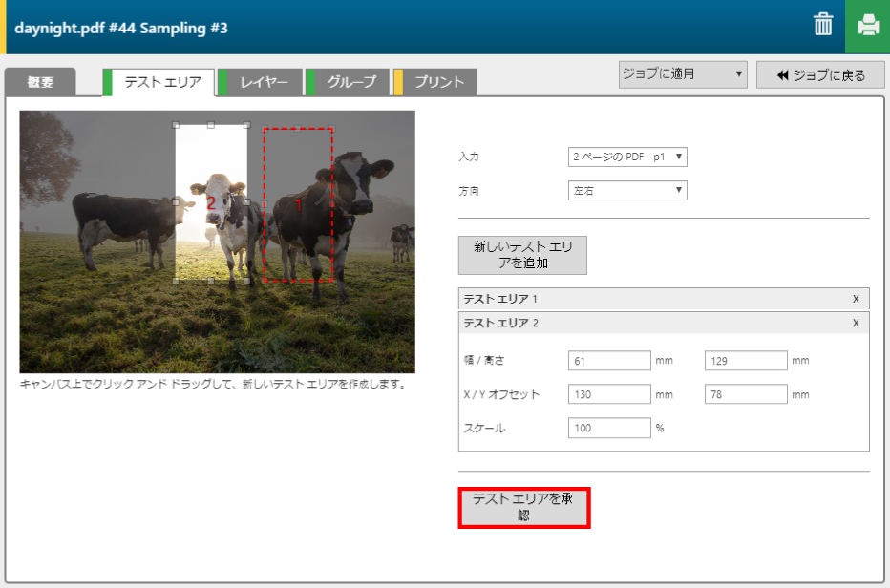Click the スケール field showing 100
The width and height of the screenshot is (890, 588).
pyautogui.click(x=608, y=428)
